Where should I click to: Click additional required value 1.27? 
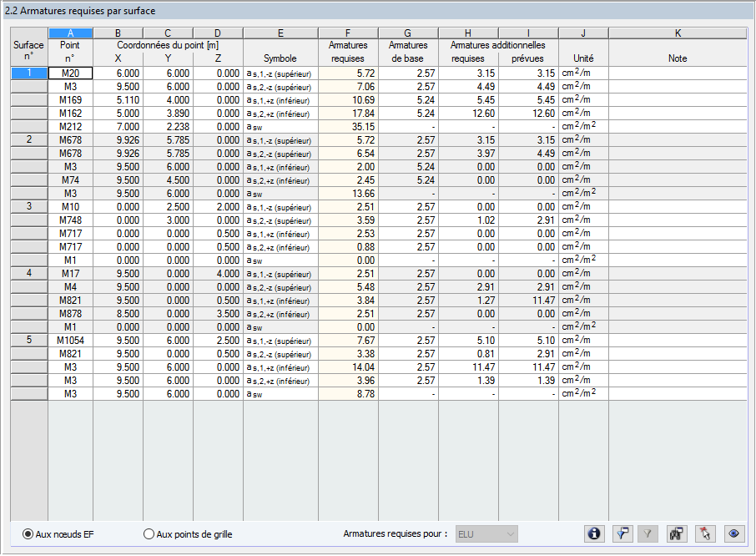[x=468, y=301]
